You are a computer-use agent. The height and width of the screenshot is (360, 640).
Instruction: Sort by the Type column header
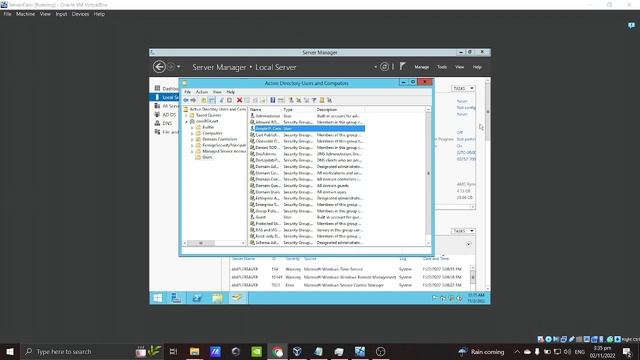[298, 109]
